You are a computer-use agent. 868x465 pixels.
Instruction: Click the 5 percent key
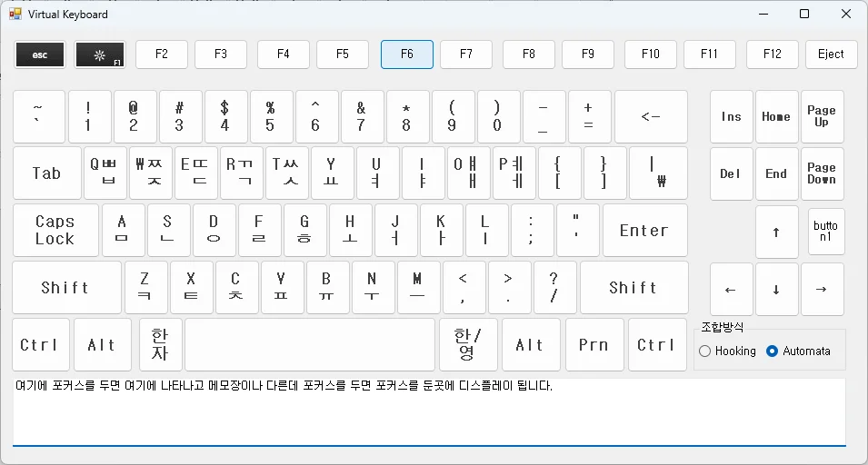click(x=271, y=116)
